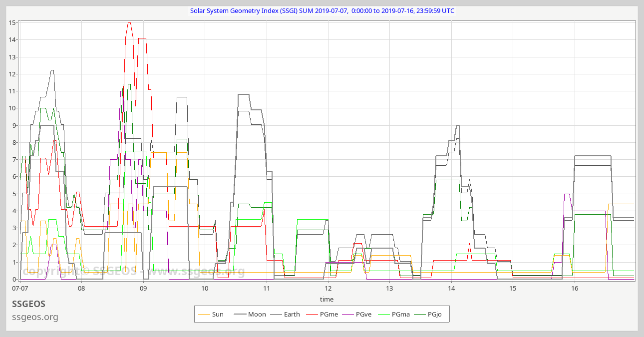Viewport: 644px width, 337px height.
Task: Click x-axis tick label 15
Action: tap(513, 288)
